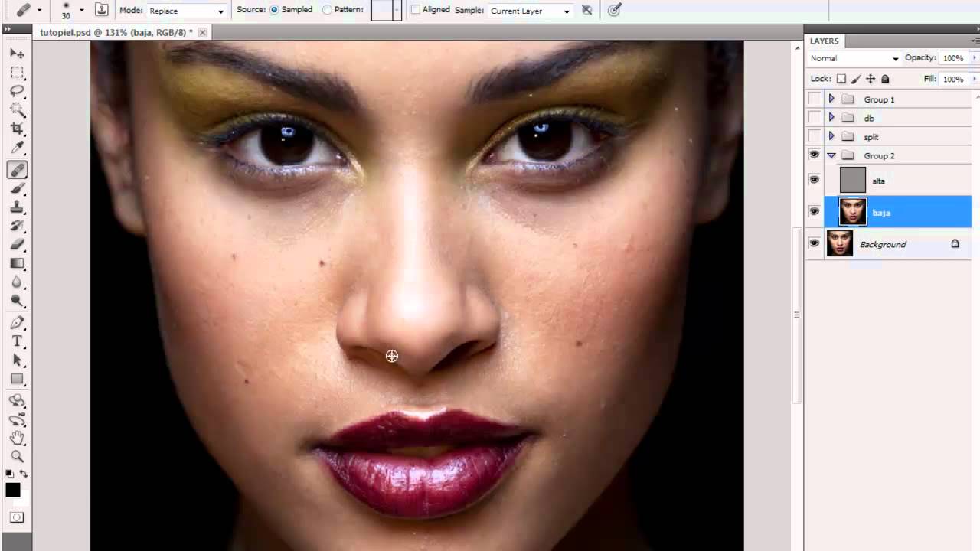Choose Sampled as the healing source
980x551 pixels.
(x=274, y=10)
